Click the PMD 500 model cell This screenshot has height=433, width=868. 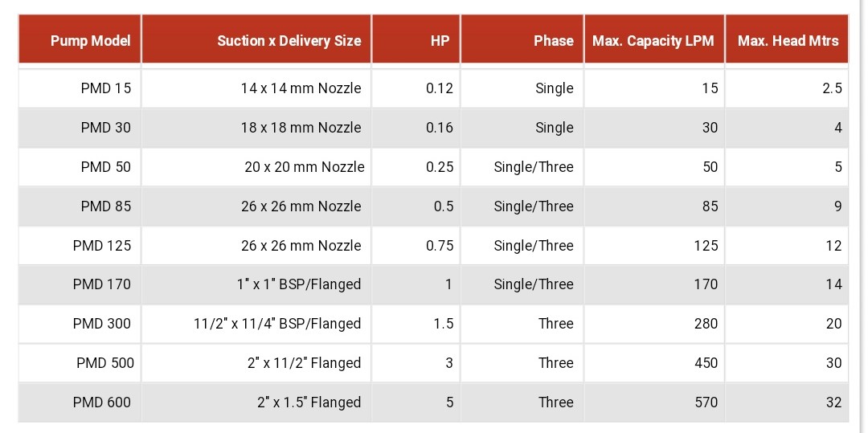105,363
